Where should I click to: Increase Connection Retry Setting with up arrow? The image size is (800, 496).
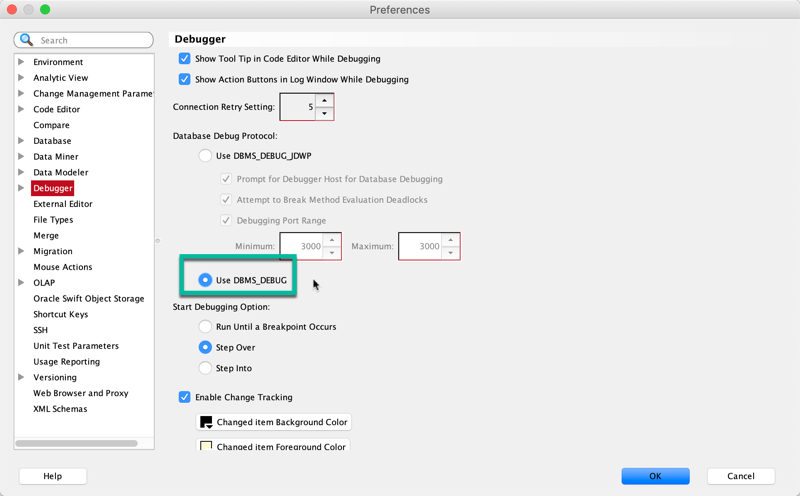[324, 101]
